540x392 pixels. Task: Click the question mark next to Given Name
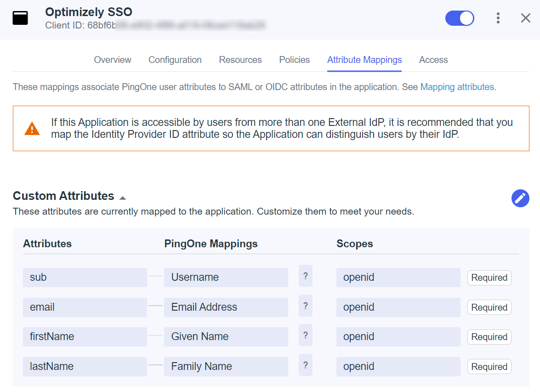click(306, 335)
